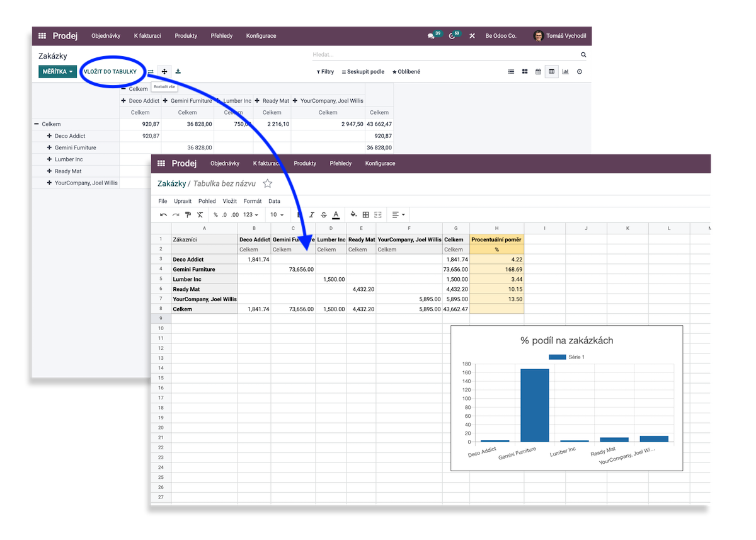Switch to the graph view
Image resolution: width=756 pixels, height=540 pixels.
pyautogui.click(x=566, y=72)
